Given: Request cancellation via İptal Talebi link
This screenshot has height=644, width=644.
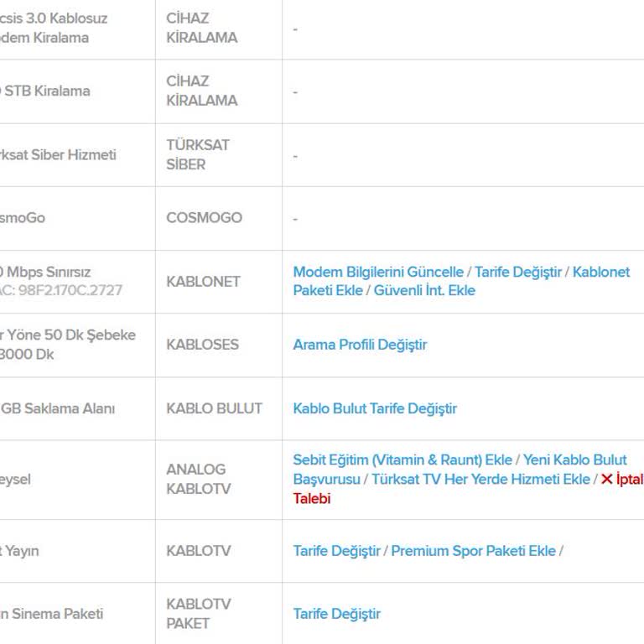Looking at the screenshot, I should (312, 498).
